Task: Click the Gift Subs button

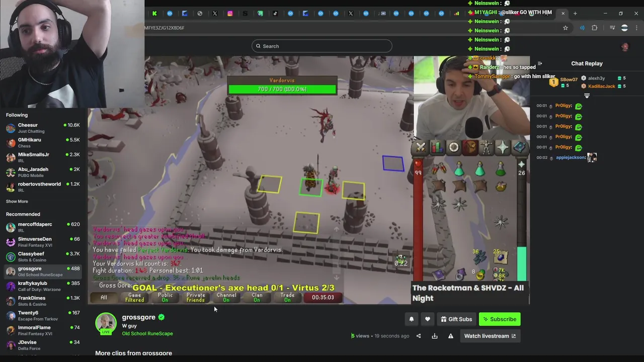Action: click(x=456, y=319)
